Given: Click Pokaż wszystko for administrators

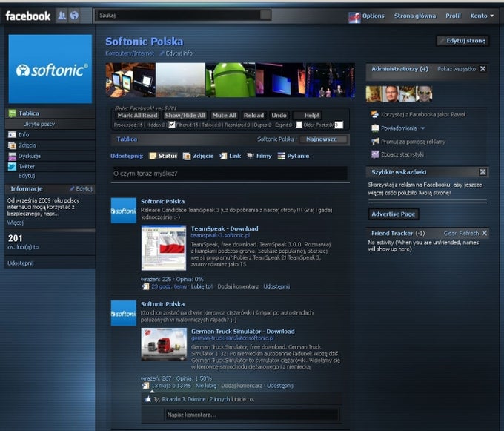Looking at the screenshot, I should [457, 69].
